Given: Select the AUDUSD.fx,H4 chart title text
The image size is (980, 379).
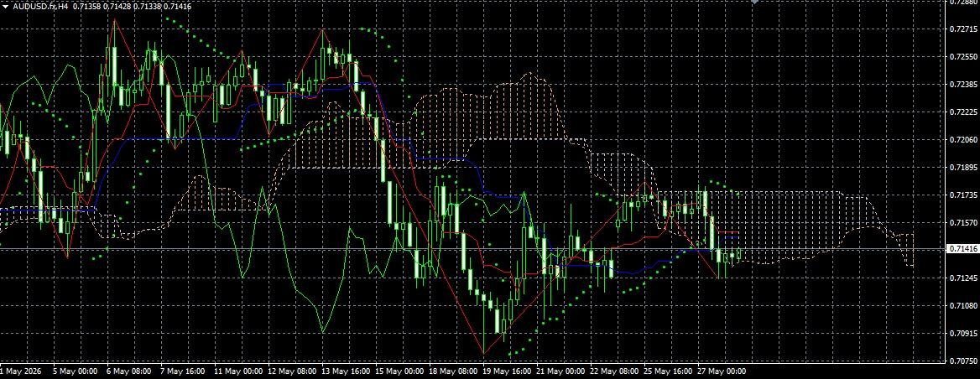Looking at the screenshot, I should [40, 7].
